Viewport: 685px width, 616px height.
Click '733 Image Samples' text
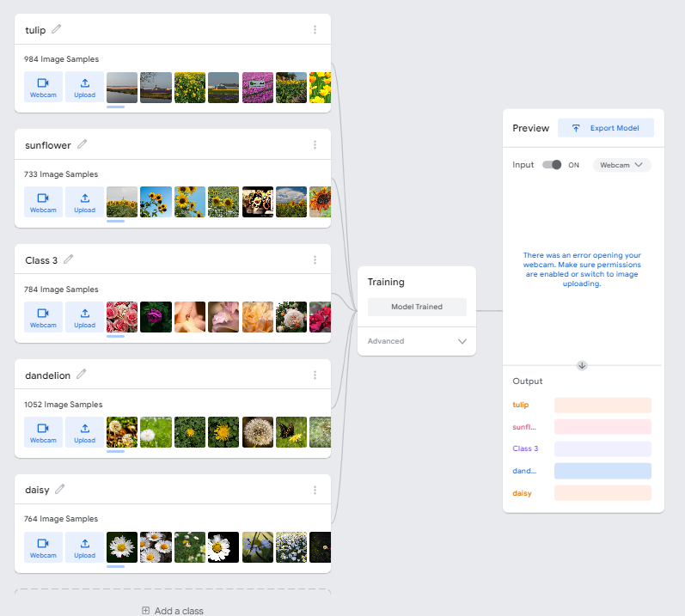[x=61, y=174]
